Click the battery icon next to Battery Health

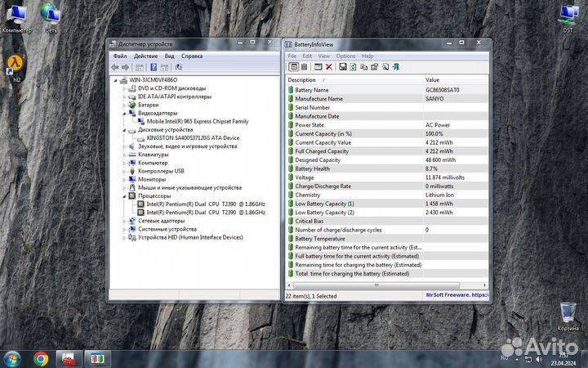click(x=291, y=168)
